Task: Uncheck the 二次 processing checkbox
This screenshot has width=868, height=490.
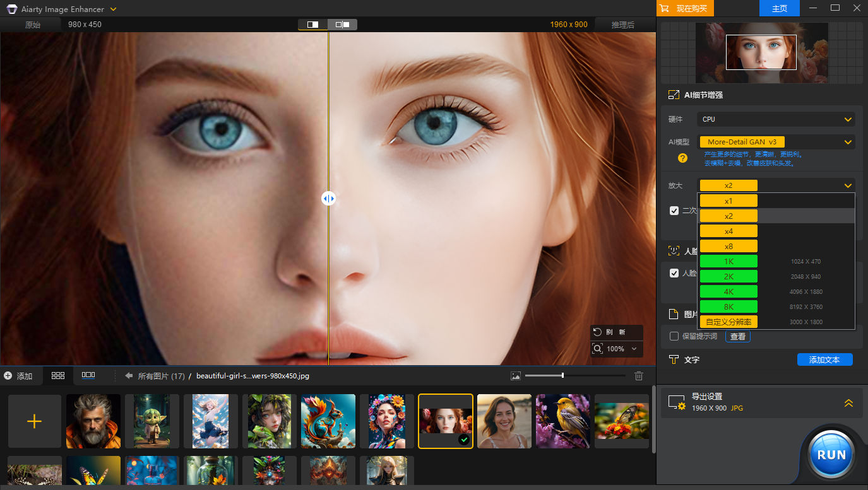Action: pyautogui.click(x=674, y=211)
